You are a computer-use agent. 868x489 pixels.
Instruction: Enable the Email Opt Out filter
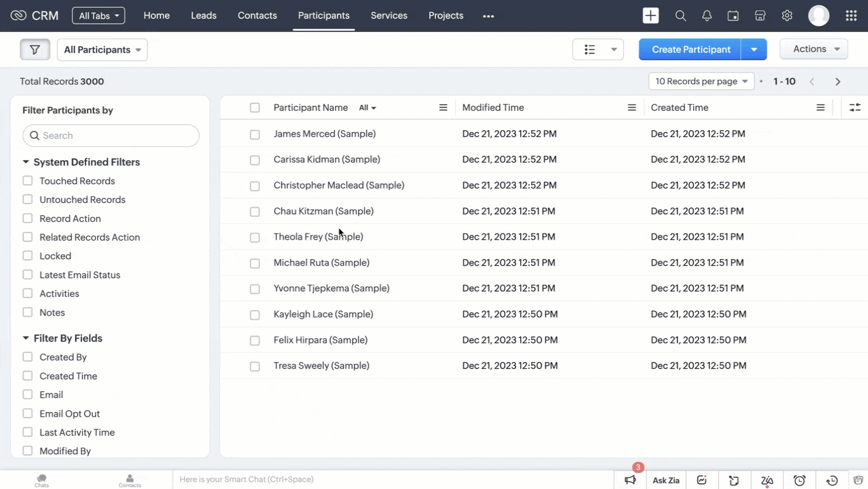(28, 414)
